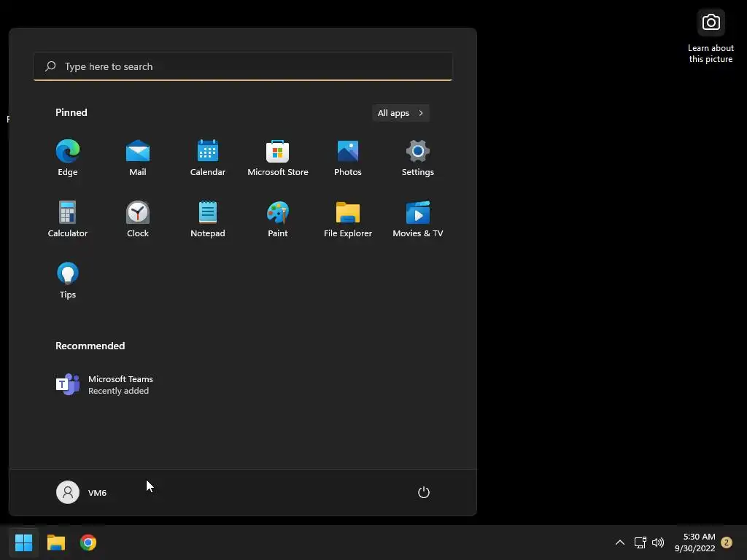Click the Type here to search box
The height and width of the screenshot is (560, 747).
(243, 66)
